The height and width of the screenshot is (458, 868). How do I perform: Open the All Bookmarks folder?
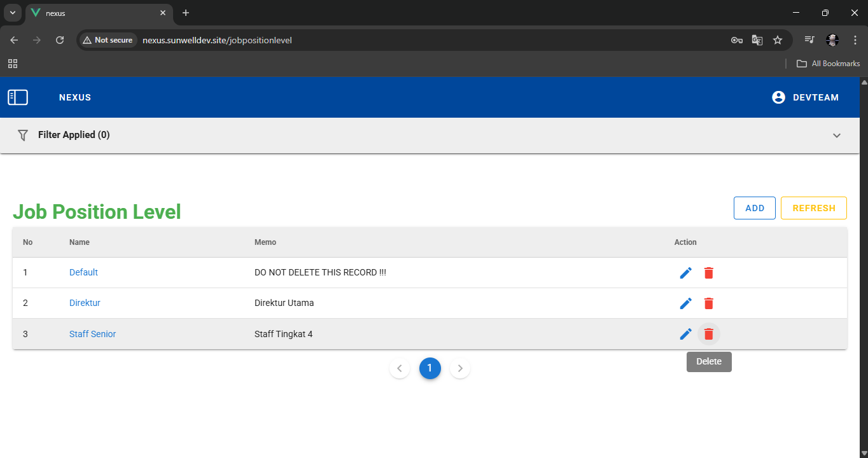829,64
